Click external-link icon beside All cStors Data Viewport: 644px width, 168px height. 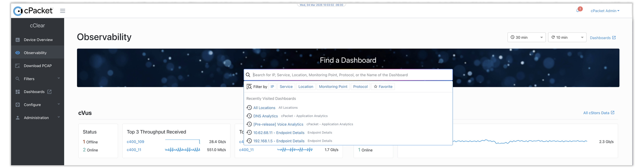coord(613,113)
